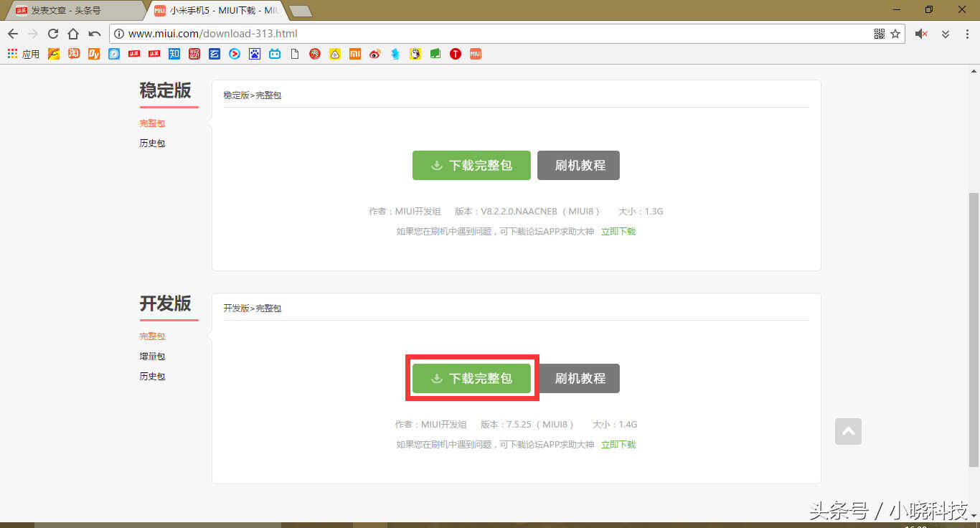This screenshot has height=528, width=980.
Task: Click version text V8.2.2.0.NAACNEB
Action: 527,212
